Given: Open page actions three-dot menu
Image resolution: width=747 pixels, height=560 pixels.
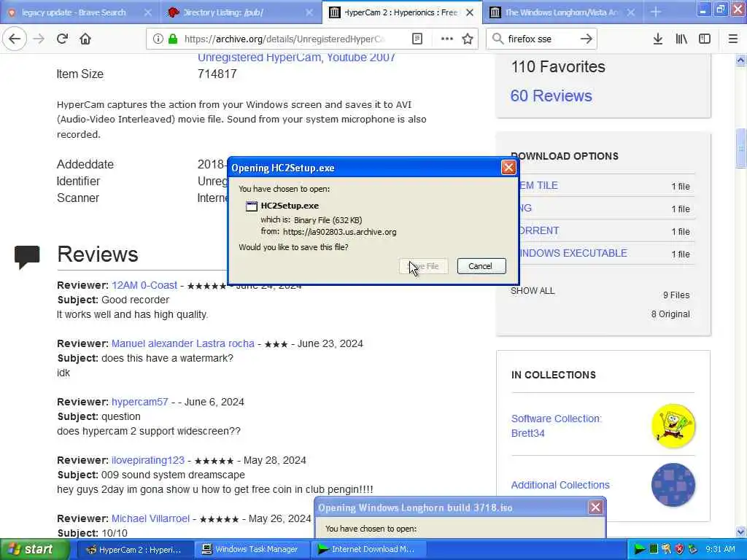Looking at the screenshot, I should coord(447,39).
